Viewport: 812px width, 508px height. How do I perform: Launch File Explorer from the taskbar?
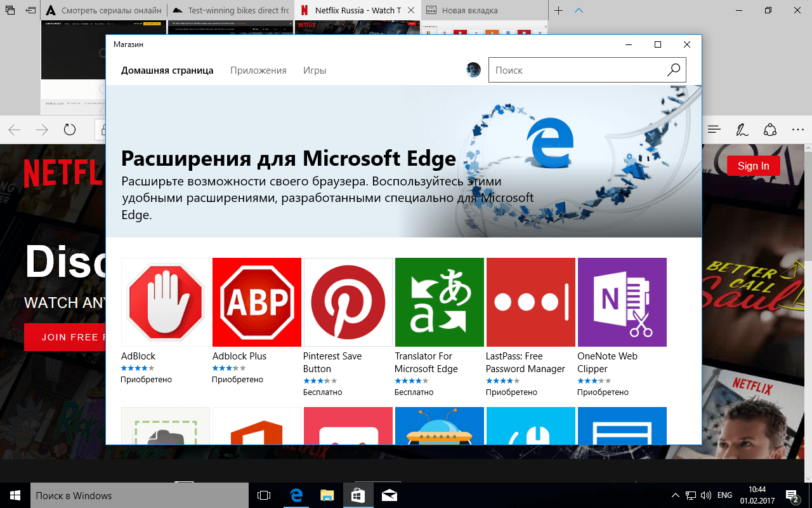point(327,495)
